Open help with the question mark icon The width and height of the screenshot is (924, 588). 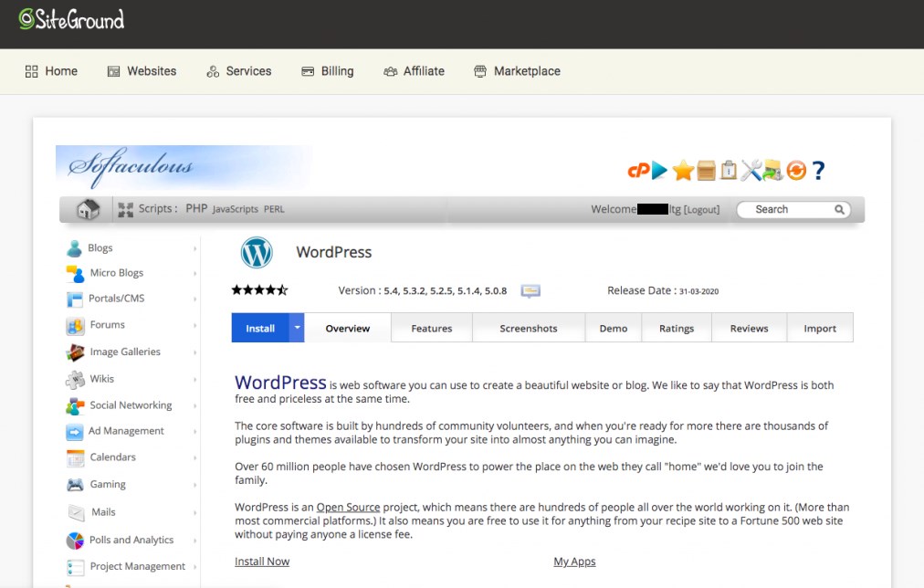[818, 170]
